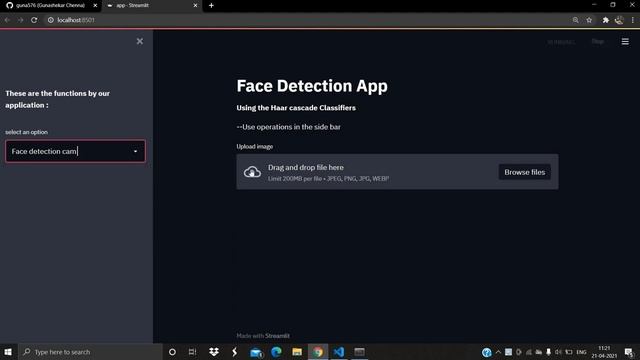Screen dimensions: 640x360
Task: Expand hidden system tray icons chevron
Action: click(x=498, y=352)
